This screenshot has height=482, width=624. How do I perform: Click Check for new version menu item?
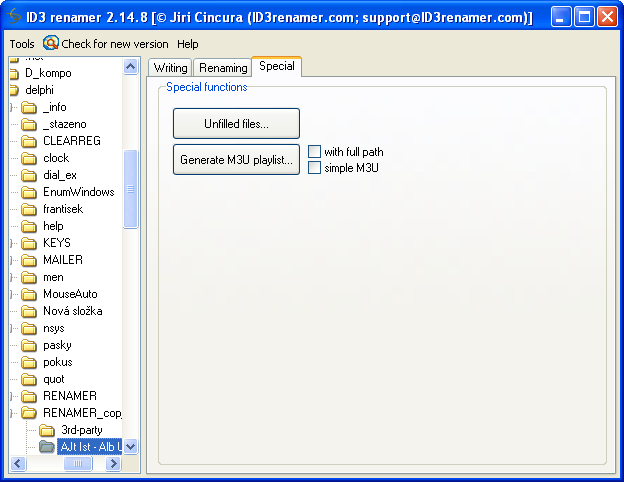tap(106, 44)
